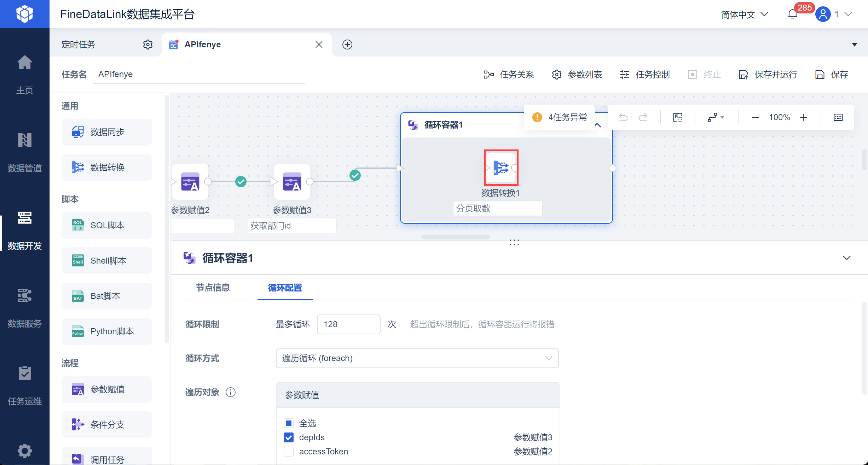The image size is (868, 465).
Task: Uncheck the depIds checkbox
Action: coord(289,437)
